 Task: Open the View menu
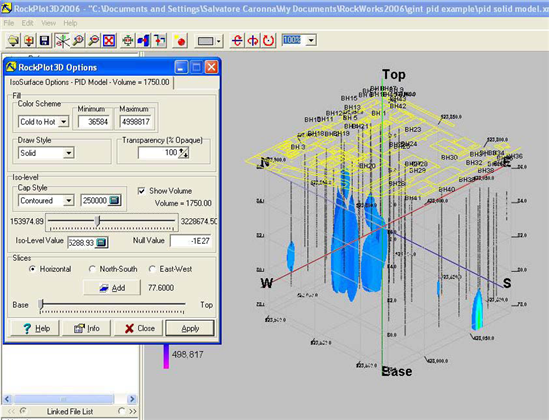(49, 23)
